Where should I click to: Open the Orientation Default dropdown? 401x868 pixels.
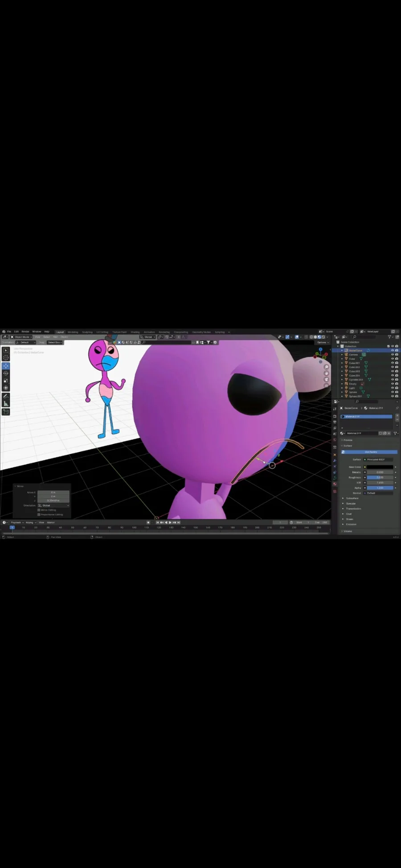[26, 342]
